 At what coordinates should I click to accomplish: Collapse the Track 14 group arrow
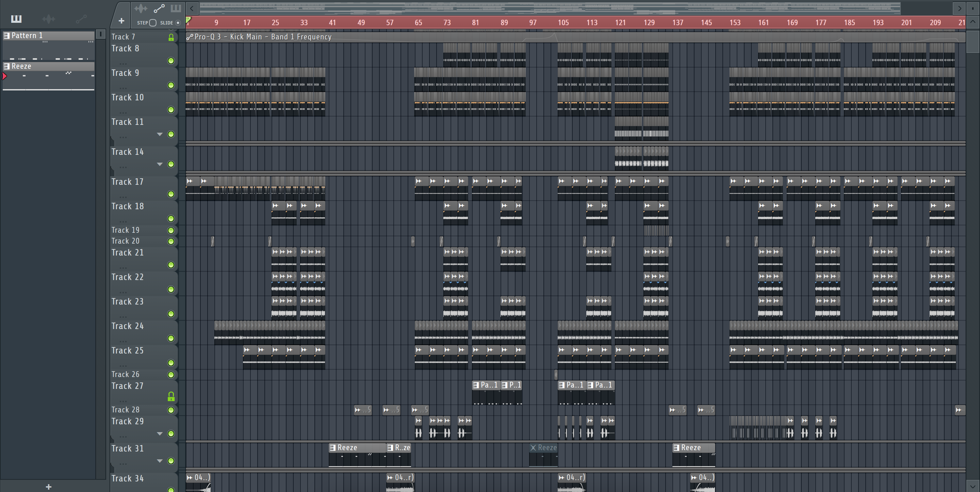tap(160, 164)
